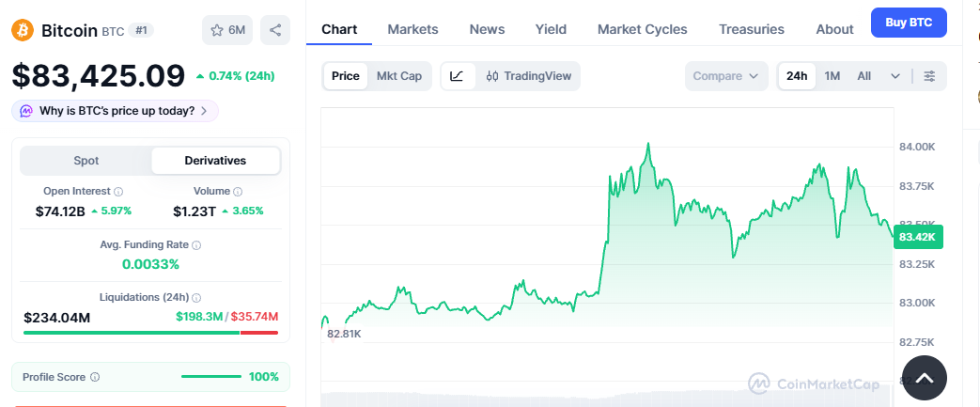Screen dimensions: 980x407
Task: Click the 82.75K axis label
Action: (917, 342)
